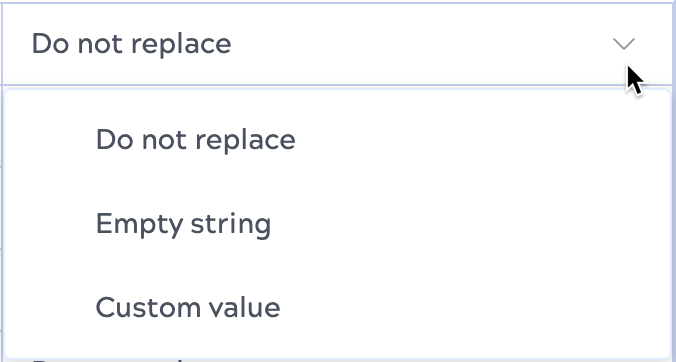This screenshot has height=362, width=676.
Task: Set replacement to Empty string
Action: coord(338,224)
